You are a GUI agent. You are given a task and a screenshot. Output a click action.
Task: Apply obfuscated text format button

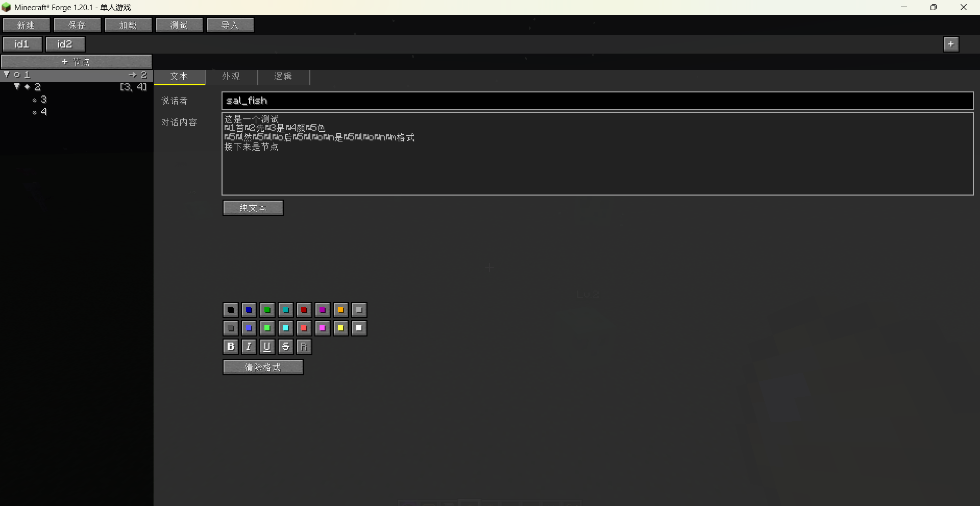pyautogui.click(x=304, y=347)
